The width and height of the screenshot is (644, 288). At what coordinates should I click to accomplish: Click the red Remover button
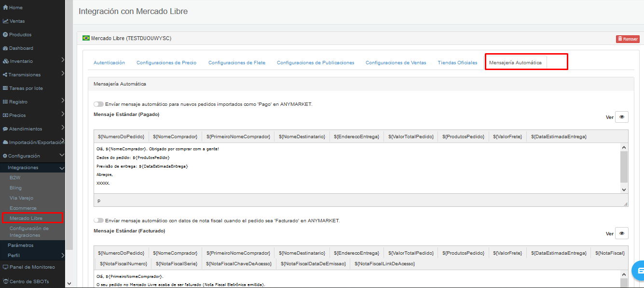(x=628, y=39)
